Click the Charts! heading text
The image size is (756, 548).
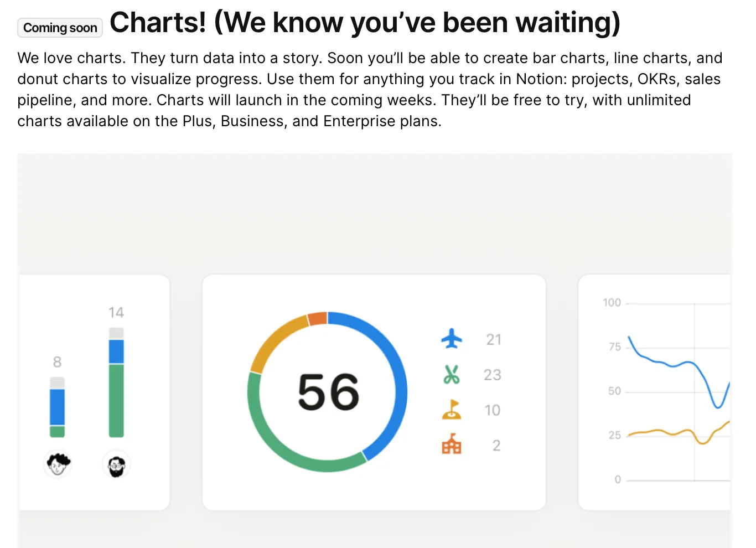point(365,23)
